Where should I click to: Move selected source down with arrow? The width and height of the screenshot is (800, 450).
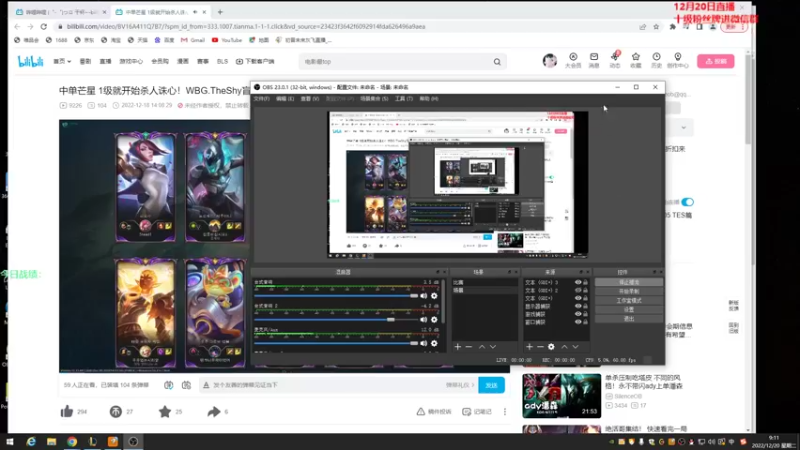click(x=576, y=347)
